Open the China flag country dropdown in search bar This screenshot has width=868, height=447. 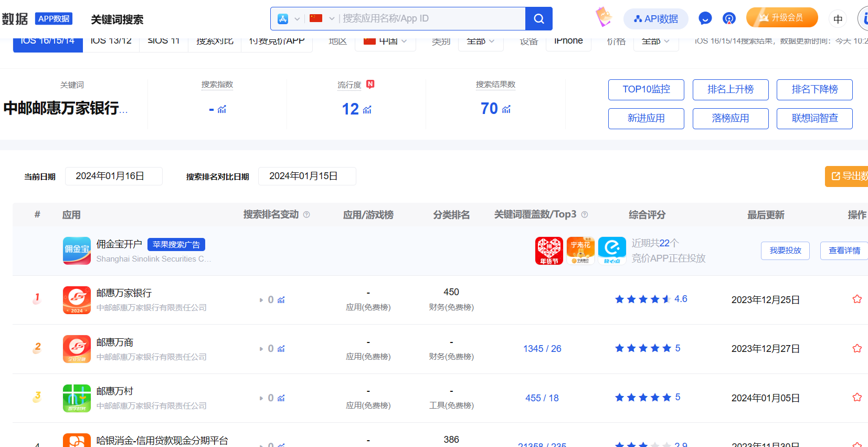(322, 18)
